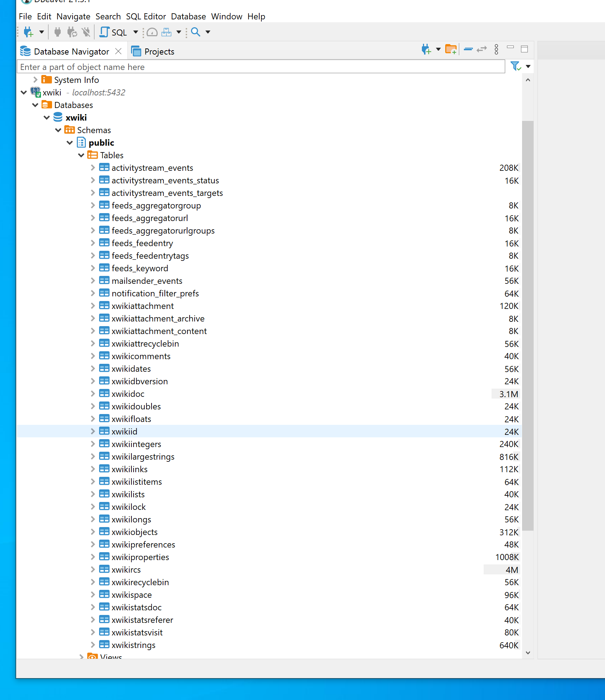The image size is (605, 700).
Task: Open the SQL editor button
Action: [113, 32]
